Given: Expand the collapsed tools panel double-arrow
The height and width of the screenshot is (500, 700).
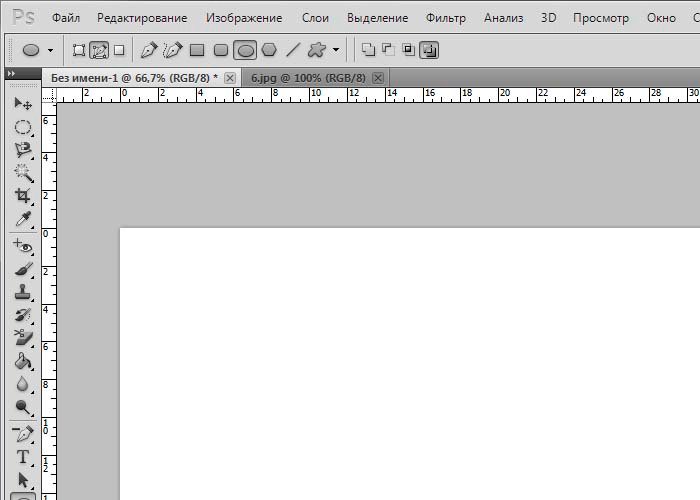Looking at the screenshot, I should point(11,74).
